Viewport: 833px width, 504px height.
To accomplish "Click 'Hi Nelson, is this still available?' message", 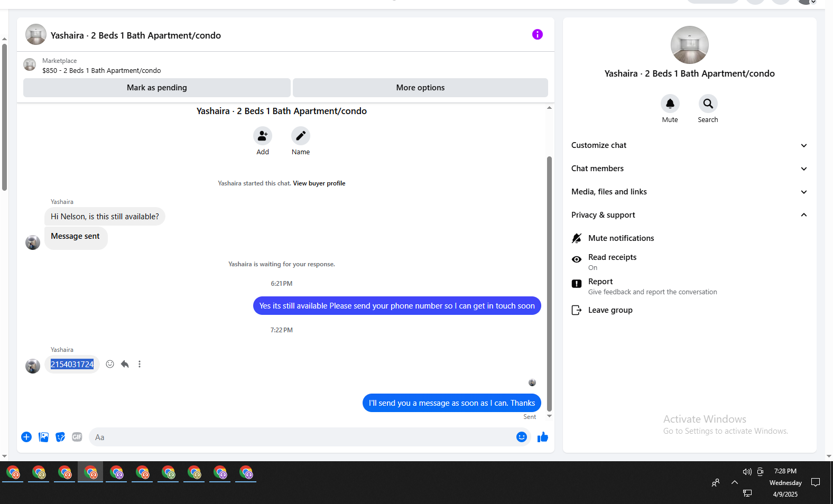I will point(105,217).
